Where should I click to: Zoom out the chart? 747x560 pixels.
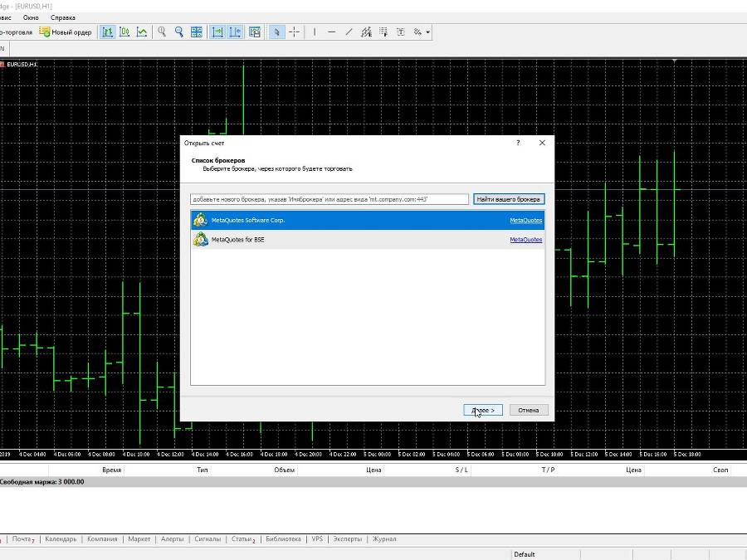coord(178,32)
